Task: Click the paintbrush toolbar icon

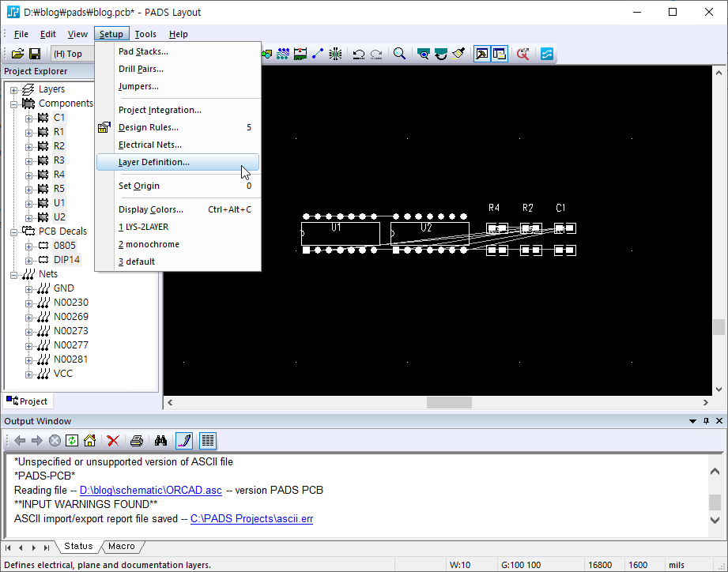Action: coord(458,54)
